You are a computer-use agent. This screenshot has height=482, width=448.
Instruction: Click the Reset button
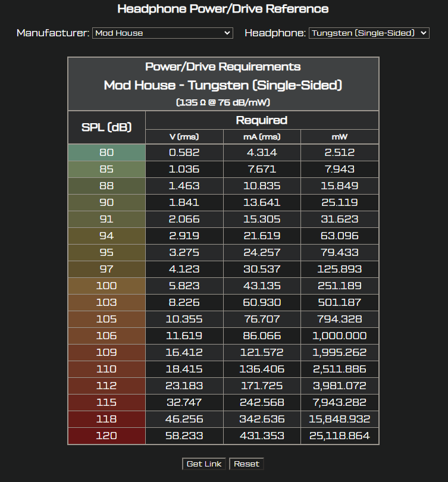click(246, 464)
